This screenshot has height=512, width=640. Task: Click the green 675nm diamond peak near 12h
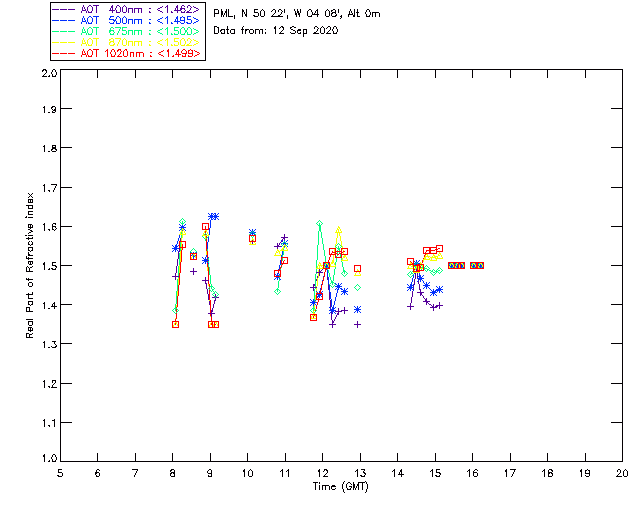click(320, 223)
